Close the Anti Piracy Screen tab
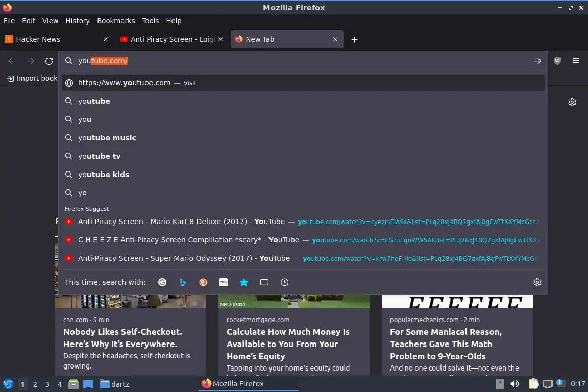Viewport: 588px width, 392px height. click(220, 39)
